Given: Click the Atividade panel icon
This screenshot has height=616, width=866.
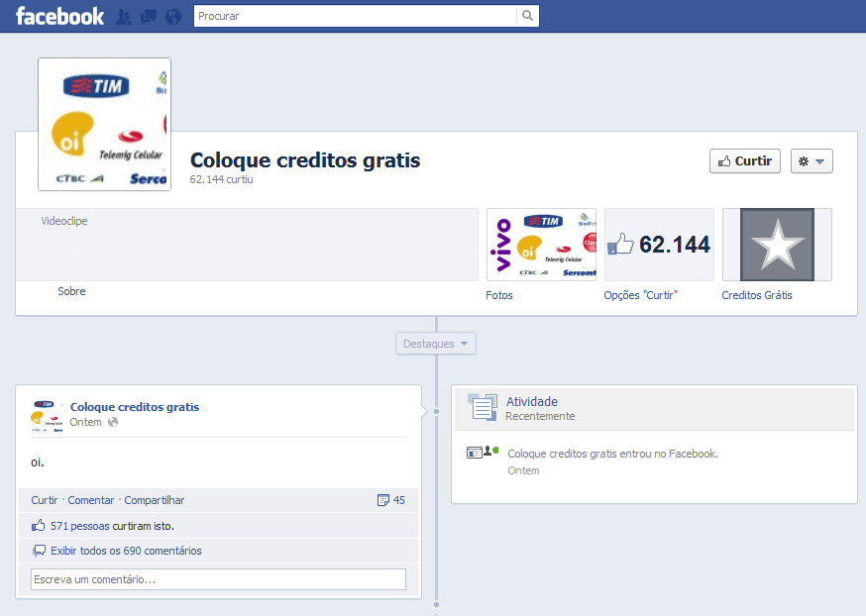Looking at the screenshot, I should point(483,407).
